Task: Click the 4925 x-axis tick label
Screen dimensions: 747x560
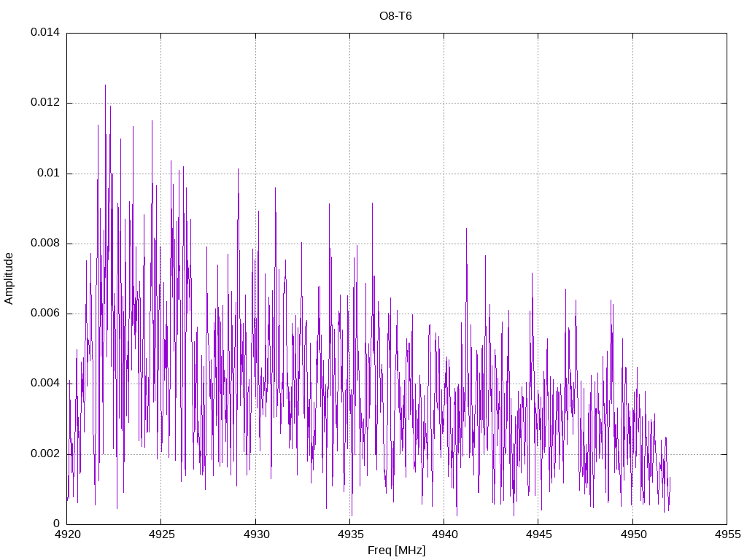Action: point(161,534)
